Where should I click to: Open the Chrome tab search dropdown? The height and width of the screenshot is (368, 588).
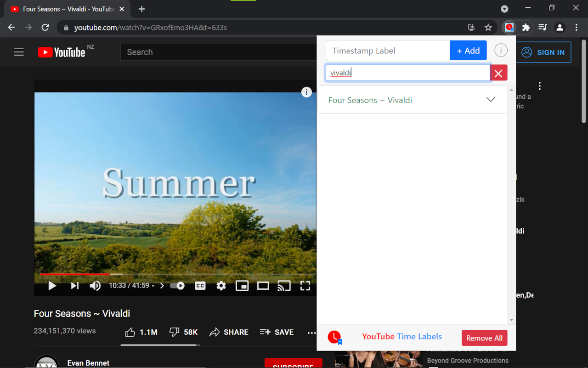[504, 9]
